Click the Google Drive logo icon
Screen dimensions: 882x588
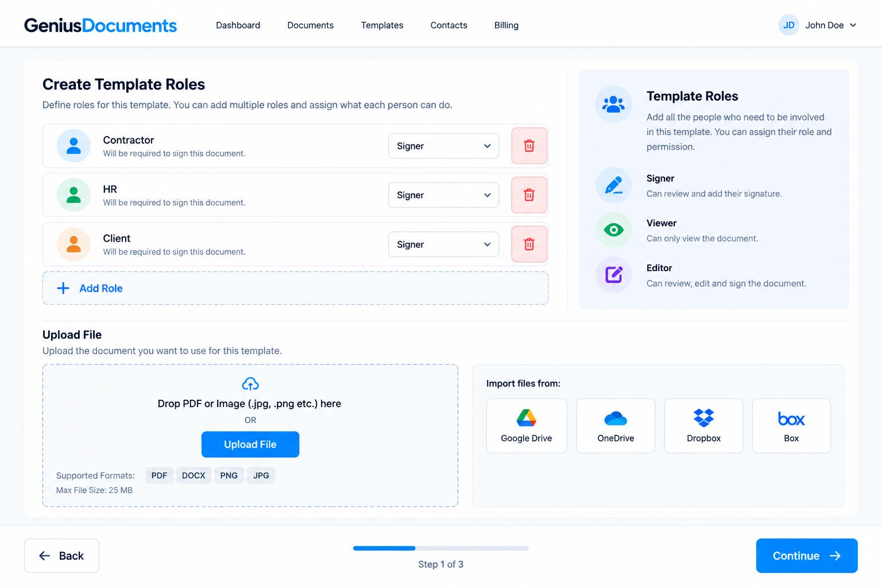click(526, 418)
